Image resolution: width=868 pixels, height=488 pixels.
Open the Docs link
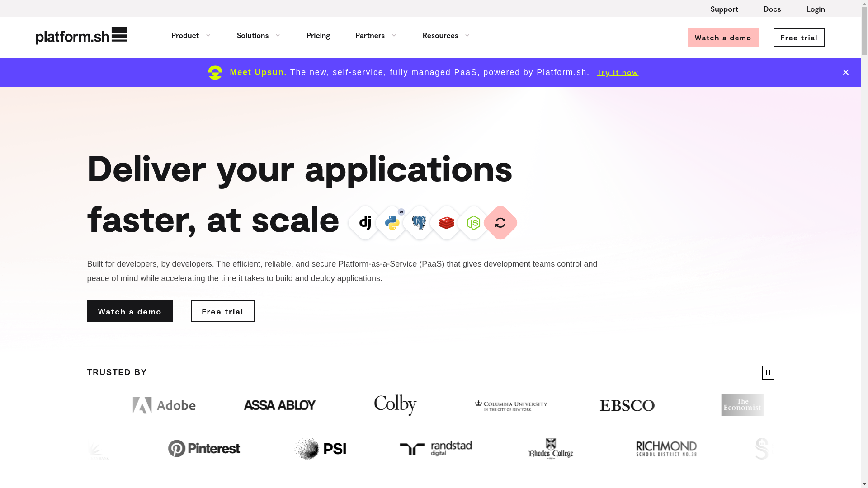click(x=772, y=9)
